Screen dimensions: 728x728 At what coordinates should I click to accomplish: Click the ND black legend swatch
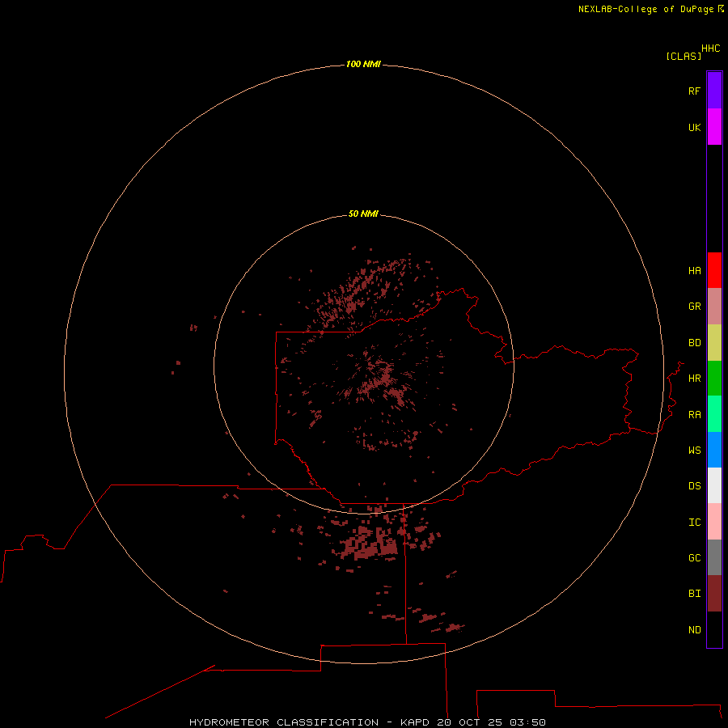pyautogui.click(x=714, y=629)
